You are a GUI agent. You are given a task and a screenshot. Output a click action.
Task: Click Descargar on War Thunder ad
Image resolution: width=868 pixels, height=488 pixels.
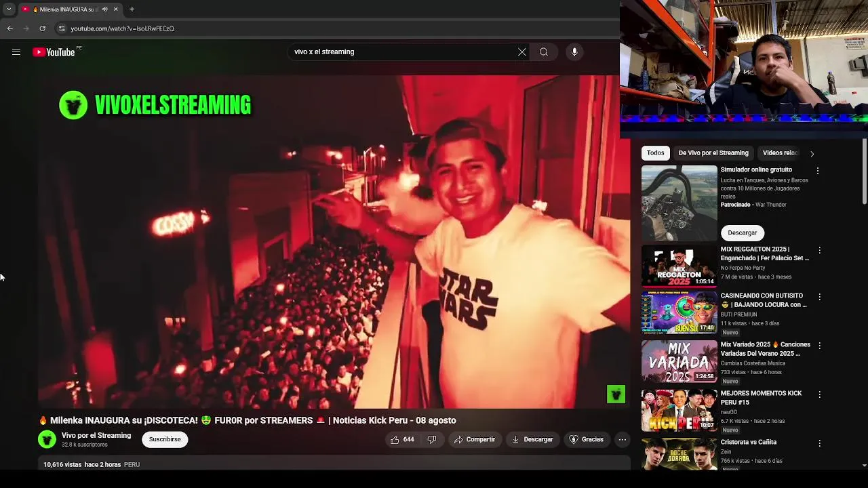(x=743, y=232)
